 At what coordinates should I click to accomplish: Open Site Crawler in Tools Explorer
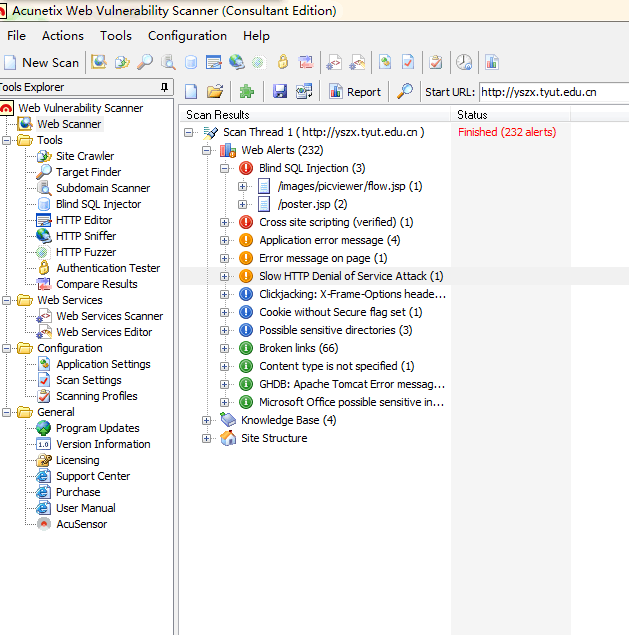pos(85,156)
